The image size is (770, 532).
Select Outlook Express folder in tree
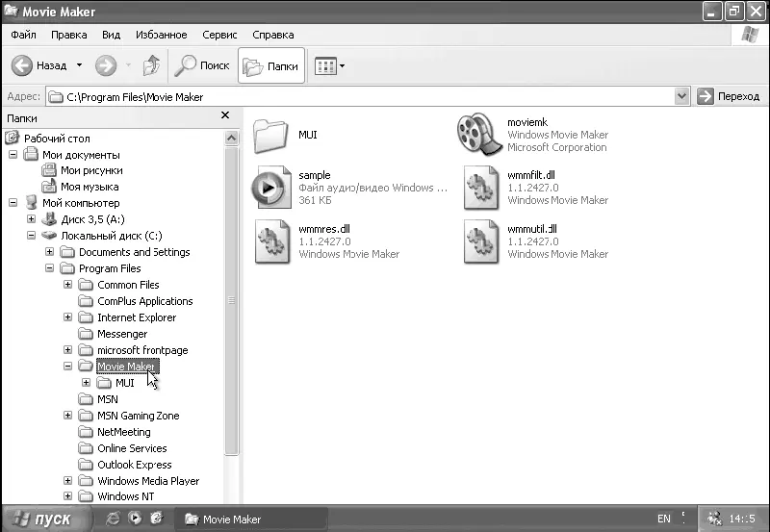pyautogui.click(x=135, y=465)
